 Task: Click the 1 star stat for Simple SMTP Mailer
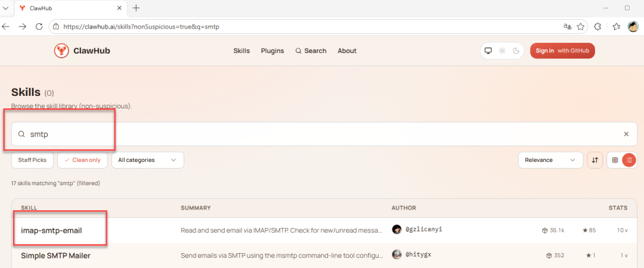(590, 255)
